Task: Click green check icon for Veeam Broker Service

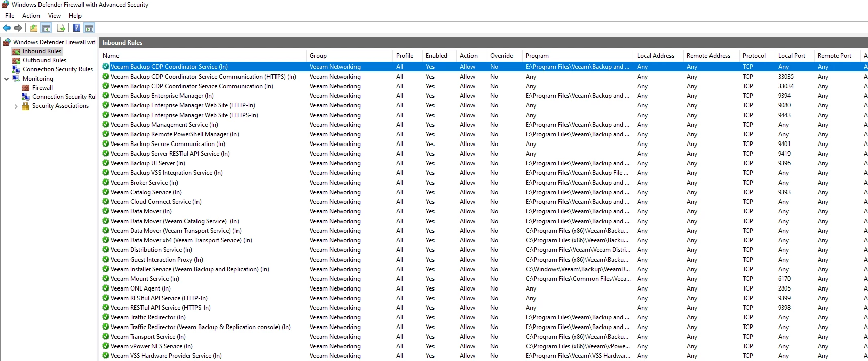Action: click(x=106, y=183)
